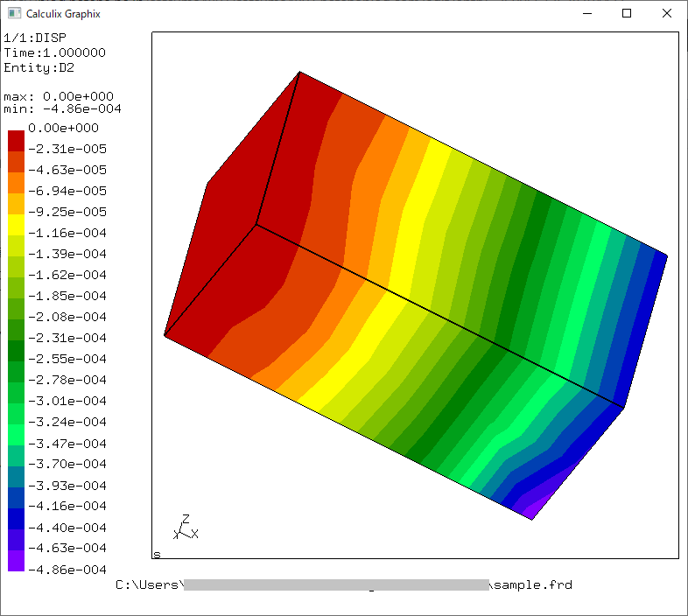Minimize the Calculix Graphix window

587,14
